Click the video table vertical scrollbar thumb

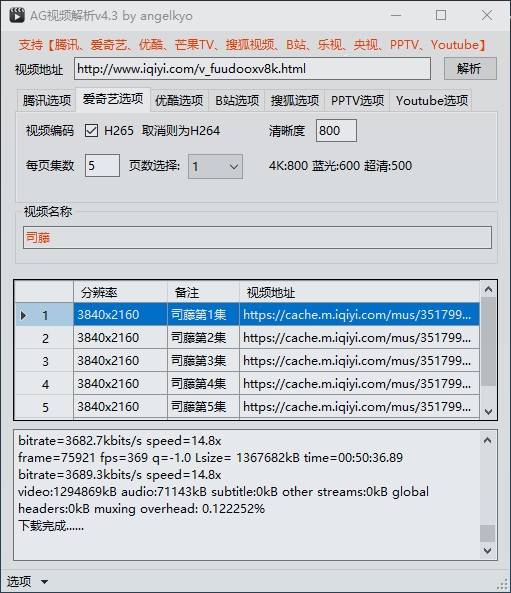tap(488, 342)
